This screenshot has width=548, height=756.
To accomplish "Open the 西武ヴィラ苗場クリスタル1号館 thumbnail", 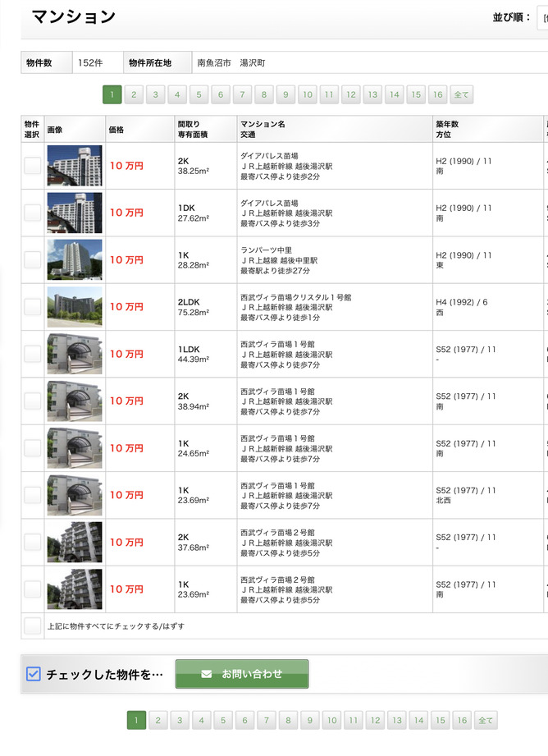I will pyautogui.click(x=75, y=307).
